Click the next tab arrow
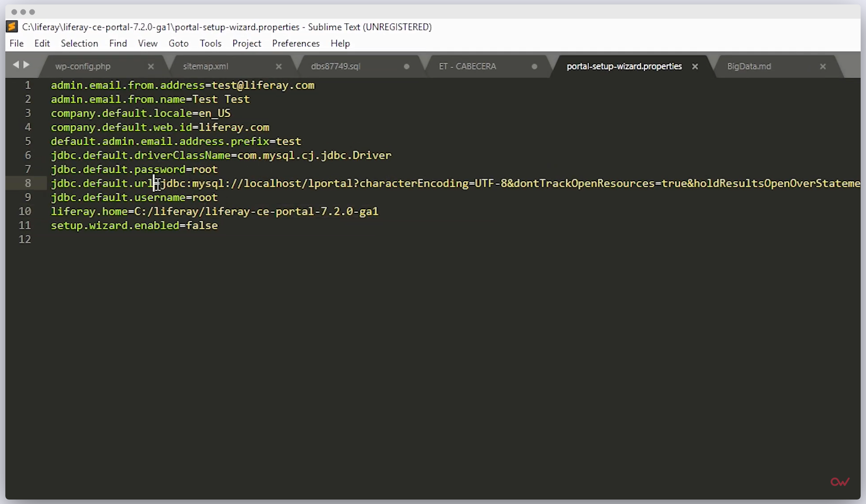 26,65
